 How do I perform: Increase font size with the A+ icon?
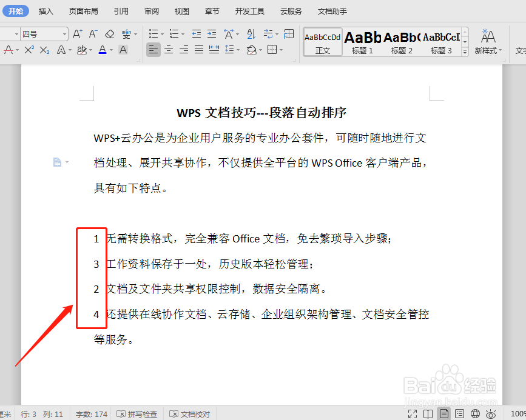pyautogui.click(x=78, y=34)
